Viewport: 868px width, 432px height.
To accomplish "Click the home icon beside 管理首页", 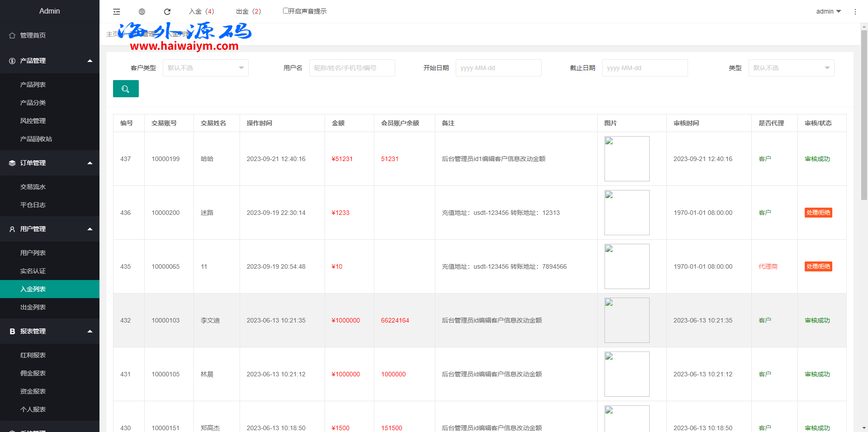I will pyautogui.click(x=12, y=35).
